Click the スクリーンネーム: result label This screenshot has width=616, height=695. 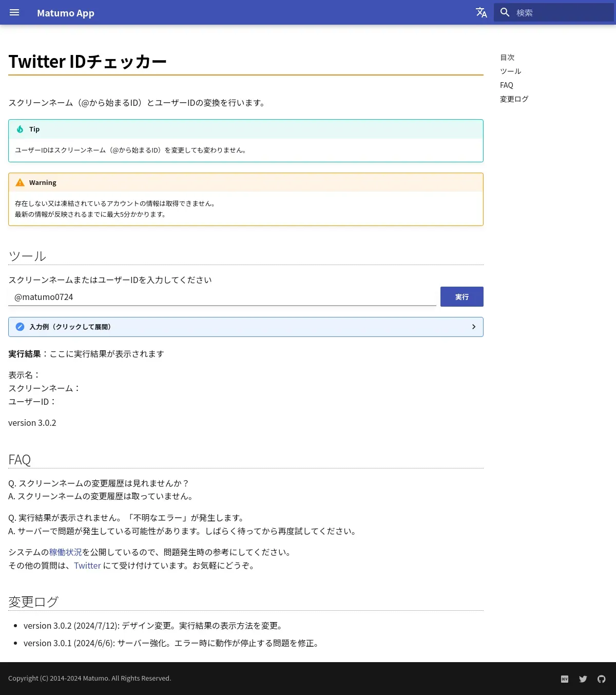45,388
